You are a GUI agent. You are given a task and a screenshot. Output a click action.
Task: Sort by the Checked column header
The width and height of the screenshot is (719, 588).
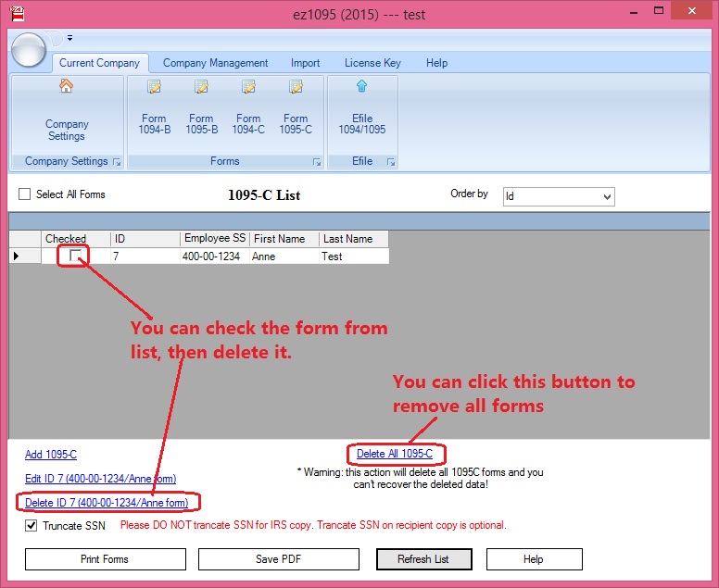coord(76,239)
